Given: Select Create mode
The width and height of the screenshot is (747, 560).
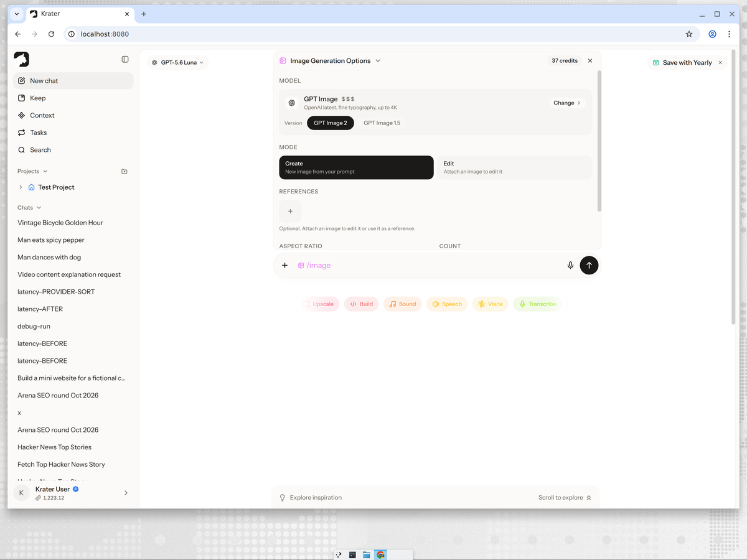Looking at the screenshot, I should (x=356, y=167).
